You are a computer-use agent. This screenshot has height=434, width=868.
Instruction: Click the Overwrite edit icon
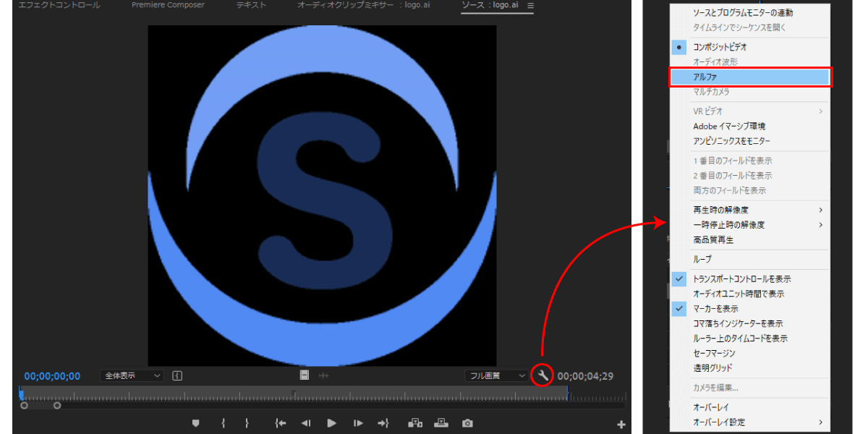tap(441, 422)
